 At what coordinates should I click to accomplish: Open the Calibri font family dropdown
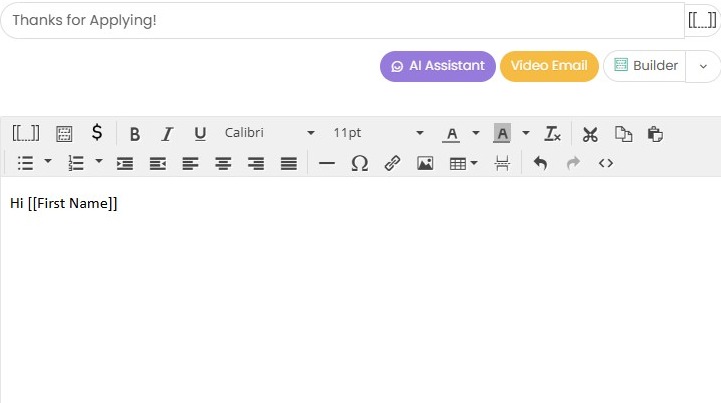(x=269, y=133)
